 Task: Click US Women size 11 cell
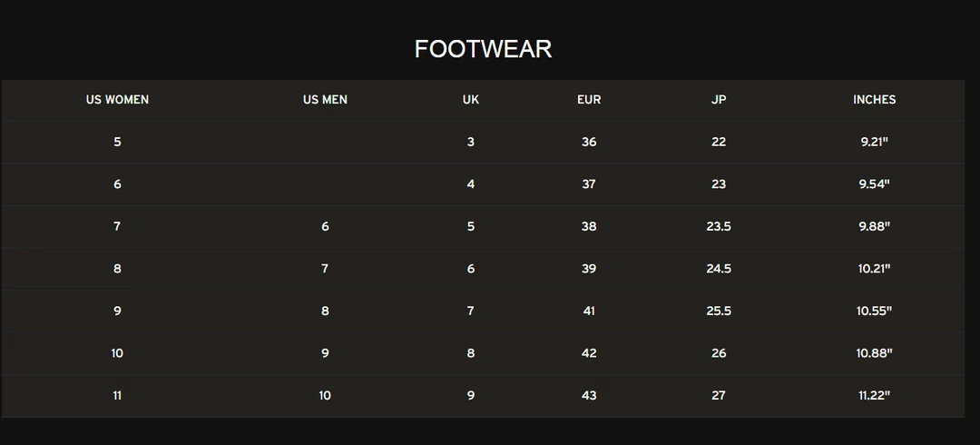point(117,396)
